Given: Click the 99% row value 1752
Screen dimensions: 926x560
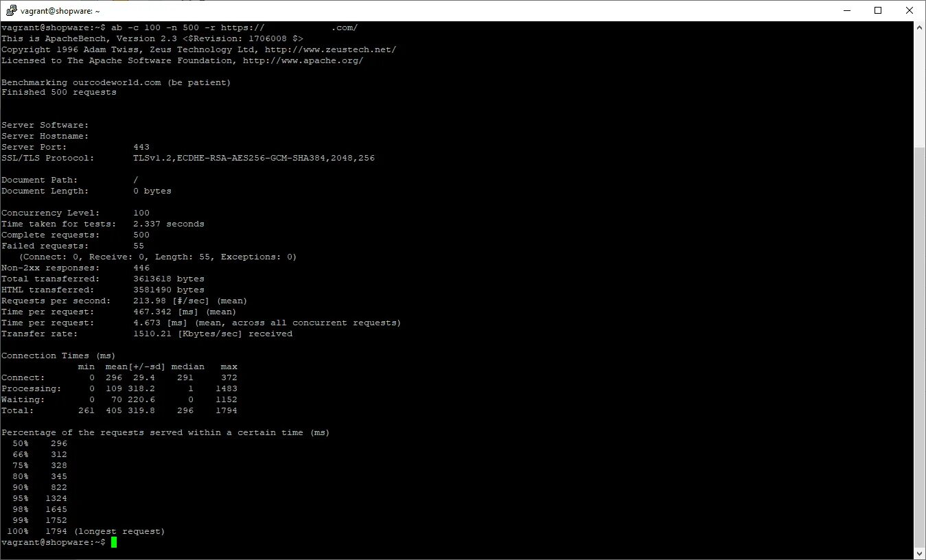Looking at the screenshot, I should click(x=56, y=520).
